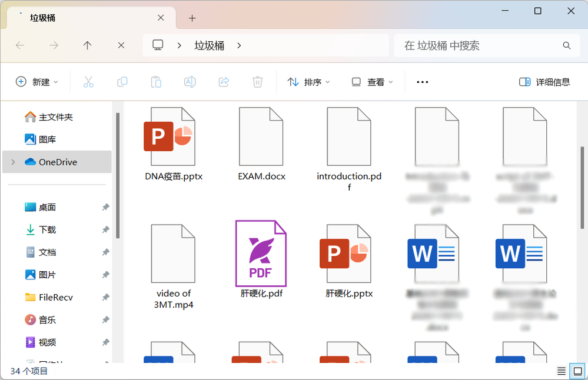The image size is (588, 380).
Task: Click the Copy icon in toolbar
Action: (122, 82)
